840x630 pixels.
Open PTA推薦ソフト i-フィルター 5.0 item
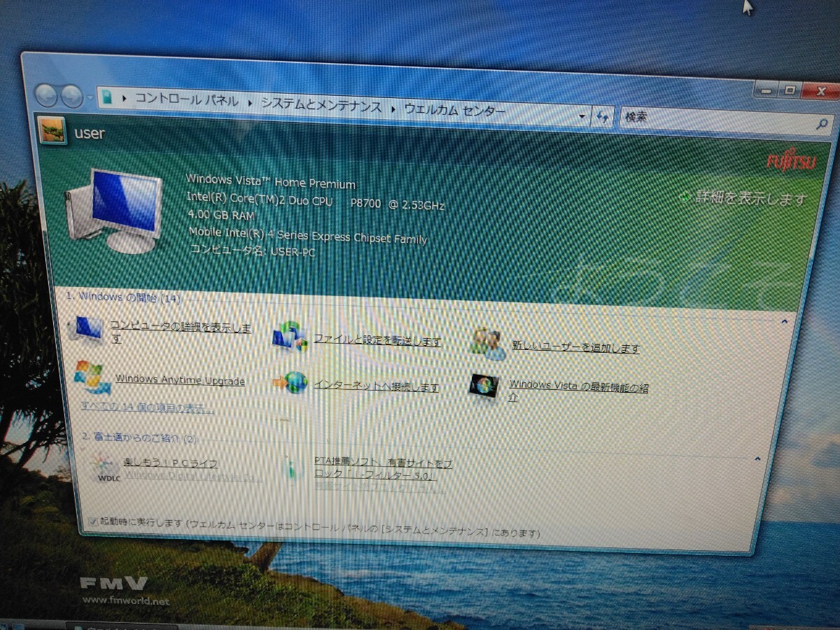pyautogui.click(x=383, y=469)
